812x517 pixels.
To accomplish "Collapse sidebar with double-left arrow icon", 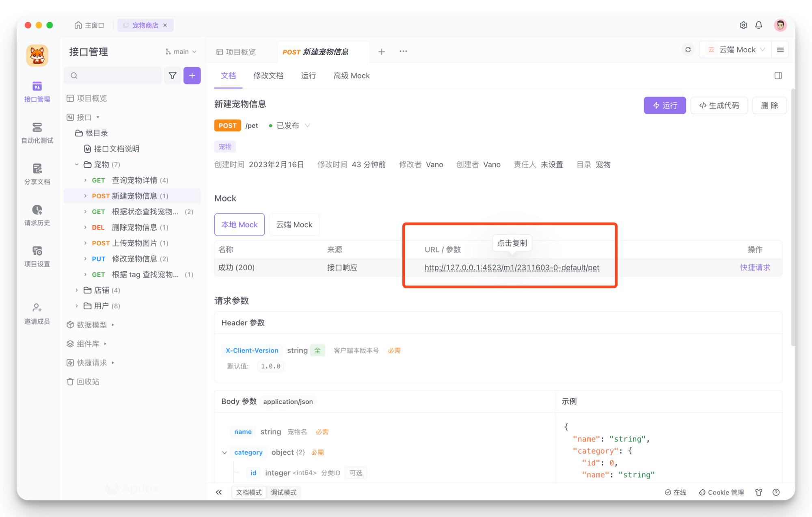I will coord(219,492).
